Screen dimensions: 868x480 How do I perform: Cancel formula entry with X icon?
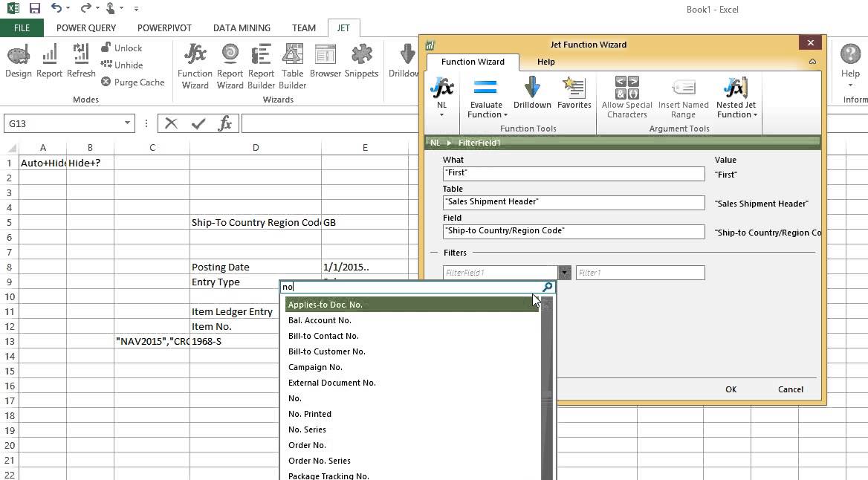171,123
